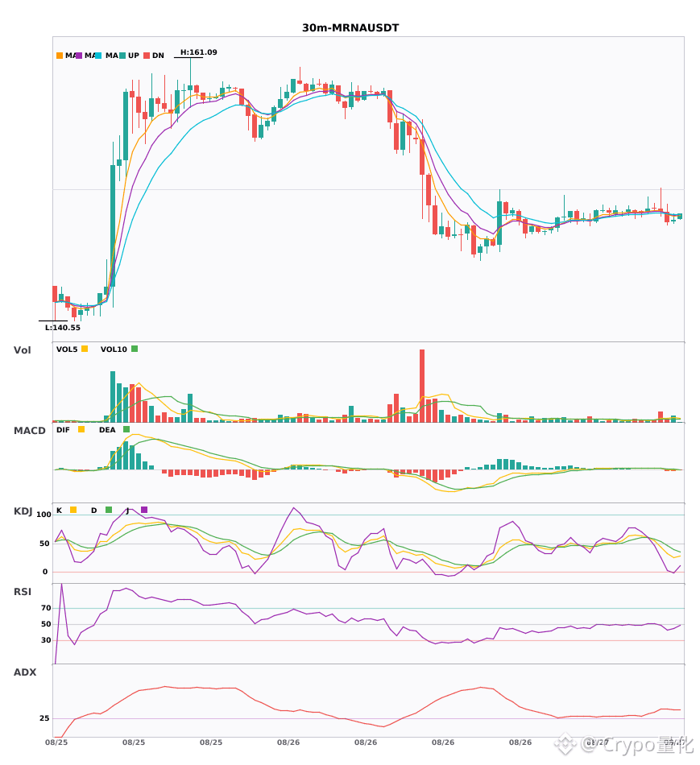Click the red DN legend swatch

[x=147, y=56]
